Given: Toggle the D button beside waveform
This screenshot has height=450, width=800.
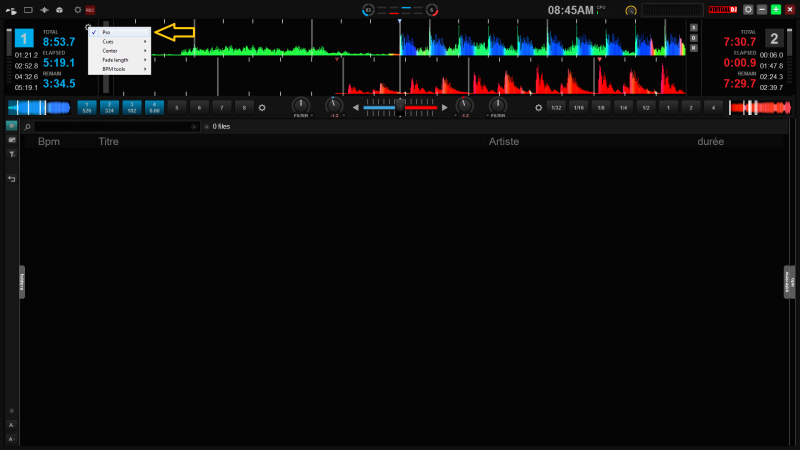Looking at the screenshot, I should [693, 38].
